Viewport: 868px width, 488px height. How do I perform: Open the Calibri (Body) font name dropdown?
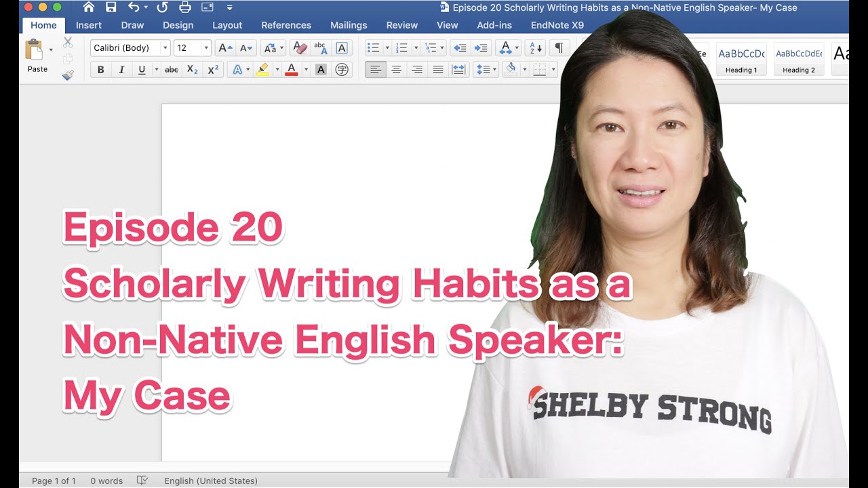165,48
